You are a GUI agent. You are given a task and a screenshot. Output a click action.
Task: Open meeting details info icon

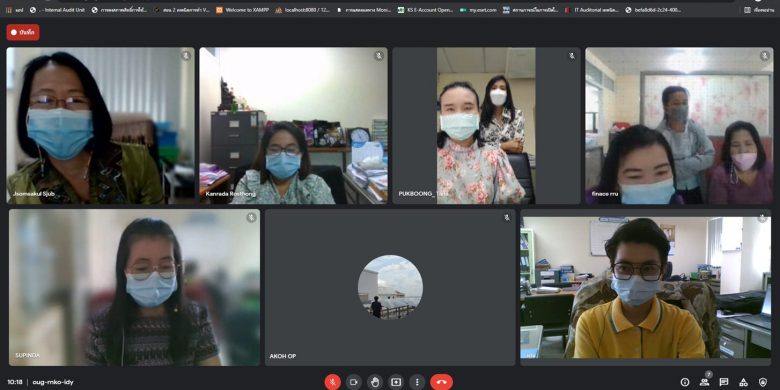(x=685, y=382)
